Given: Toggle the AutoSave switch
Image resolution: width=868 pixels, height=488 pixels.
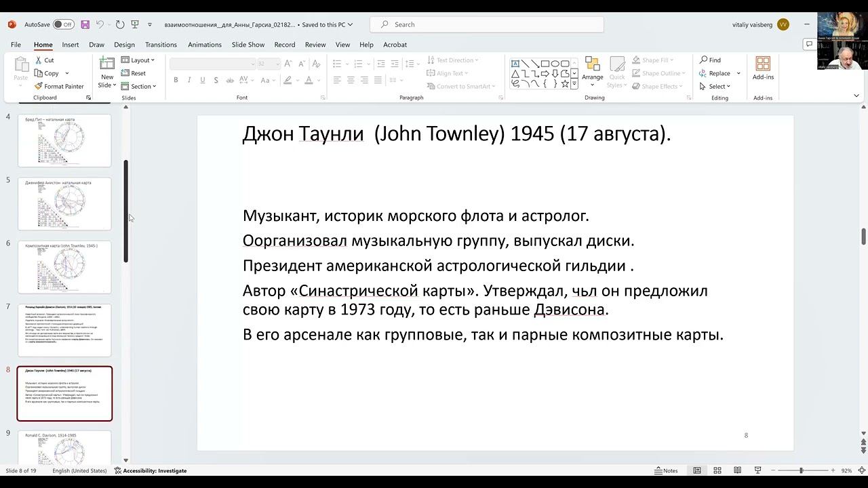Looking at the screenshot, I should (64, 24).
